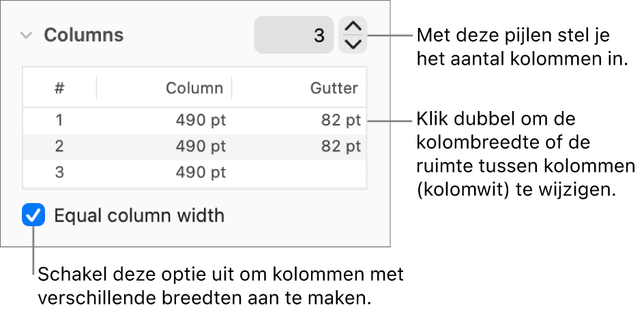Click the Column header in table

(x=194, y=88)
